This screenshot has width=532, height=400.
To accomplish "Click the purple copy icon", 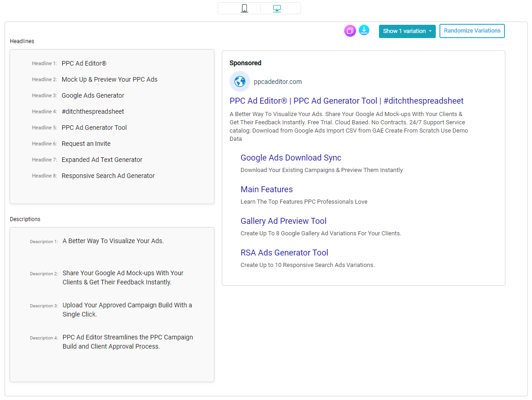I will (x=350, y=31).
